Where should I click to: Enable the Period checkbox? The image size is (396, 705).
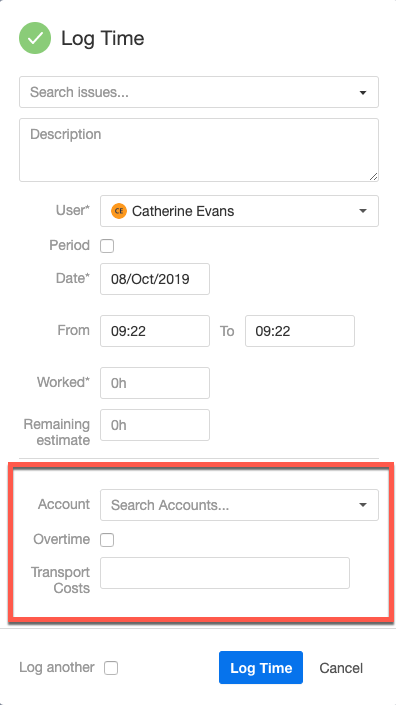point(107,246)
